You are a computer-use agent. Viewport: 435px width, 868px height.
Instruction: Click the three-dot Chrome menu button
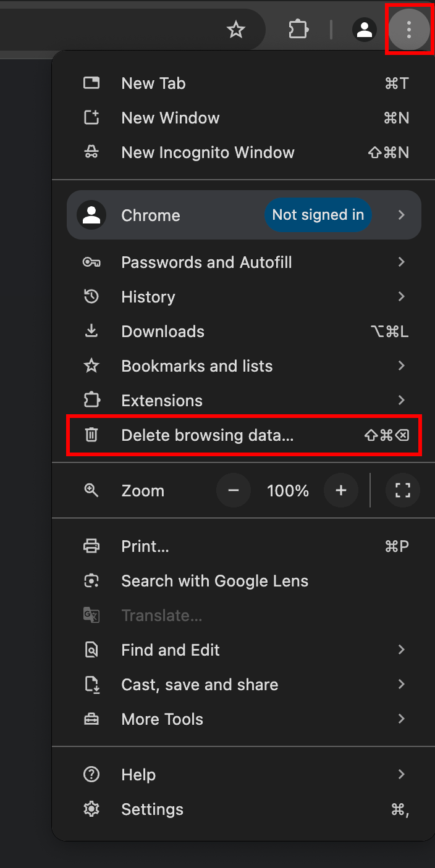coord(408,30)
